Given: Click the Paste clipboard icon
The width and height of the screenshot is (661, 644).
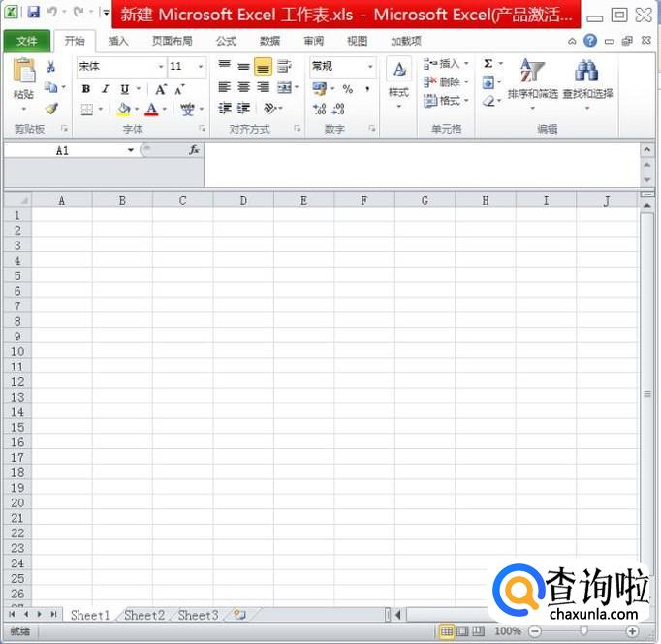Looking at the screenshot, I should click(x=23, y=71).
